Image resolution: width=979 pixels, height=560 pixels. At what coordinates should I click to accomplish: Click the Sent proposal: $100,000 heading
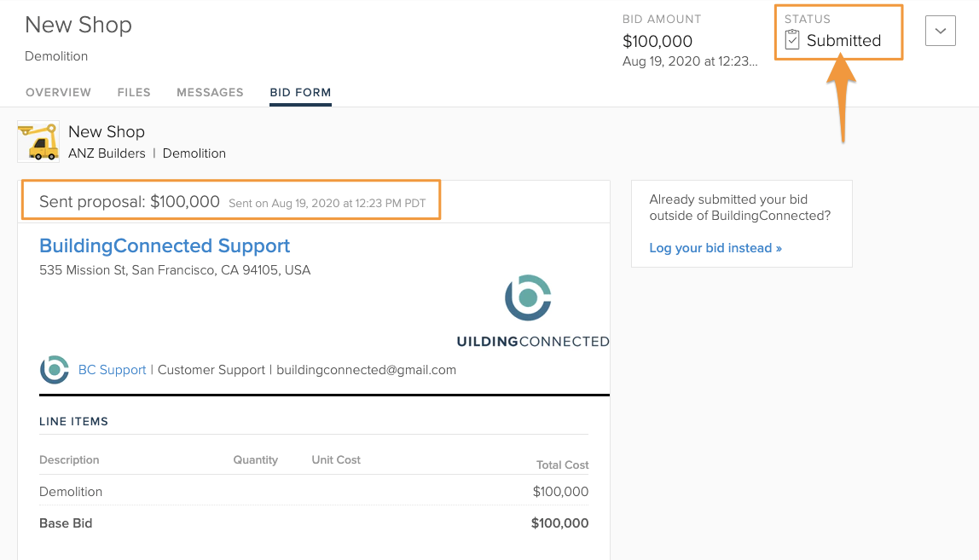point(130,202)
